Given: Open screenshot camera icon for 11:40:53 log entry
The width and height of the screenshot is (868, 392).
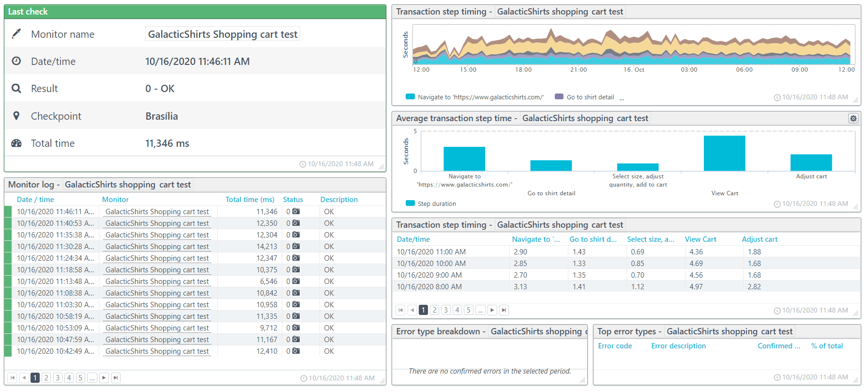Looking at the screenshot, I should tap(296, 223).
